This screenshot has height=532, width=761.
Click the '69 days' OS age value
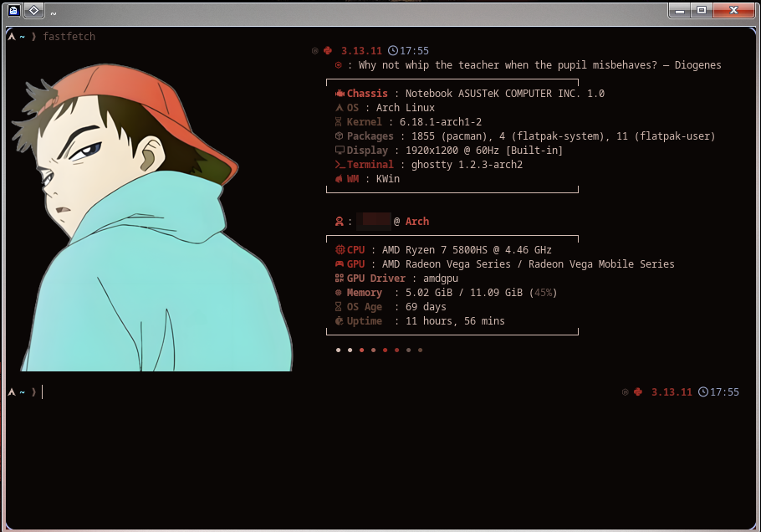click(x=426, y=307)
